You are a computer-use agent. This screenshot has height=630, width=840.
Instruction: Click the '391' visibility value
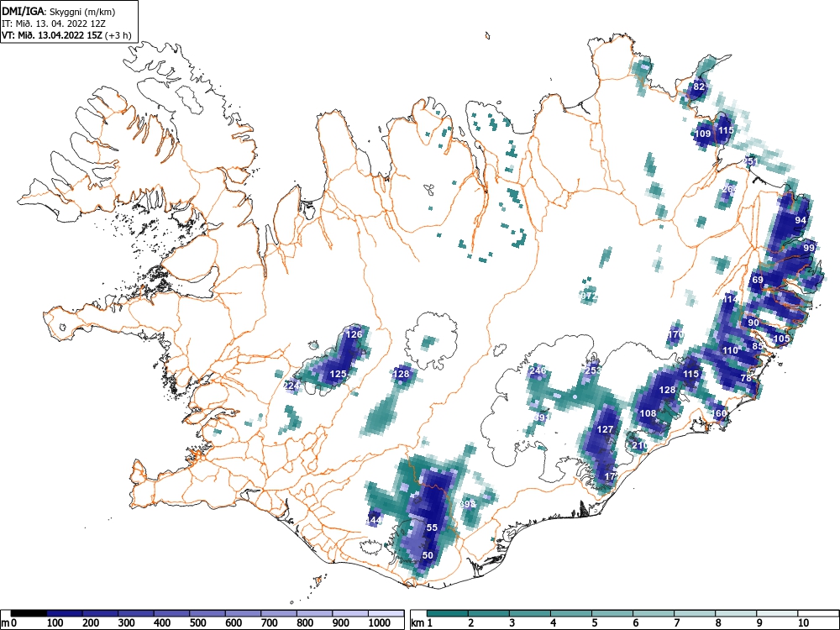tap(541, 417)
